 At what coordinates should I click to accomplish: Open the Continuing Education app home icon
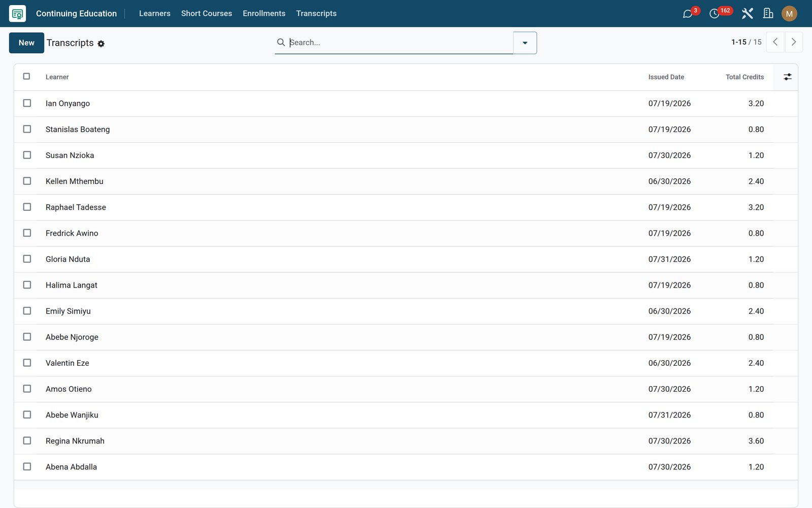[17, 14]
